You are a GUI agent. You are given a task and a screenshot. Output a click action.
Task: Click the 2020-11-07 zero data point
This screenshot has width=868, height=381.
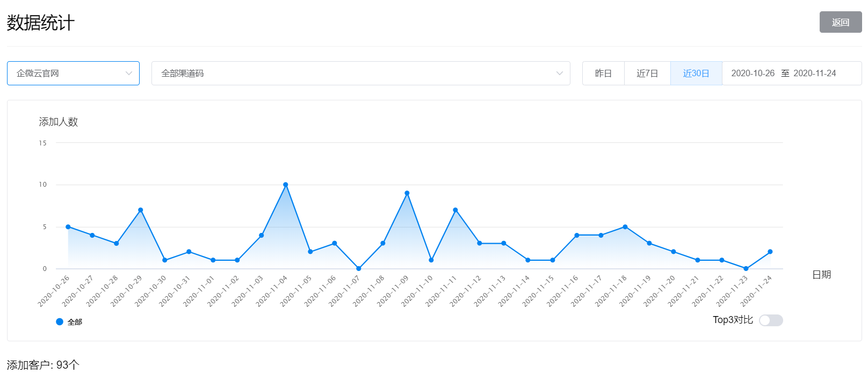tap(359, 268)
